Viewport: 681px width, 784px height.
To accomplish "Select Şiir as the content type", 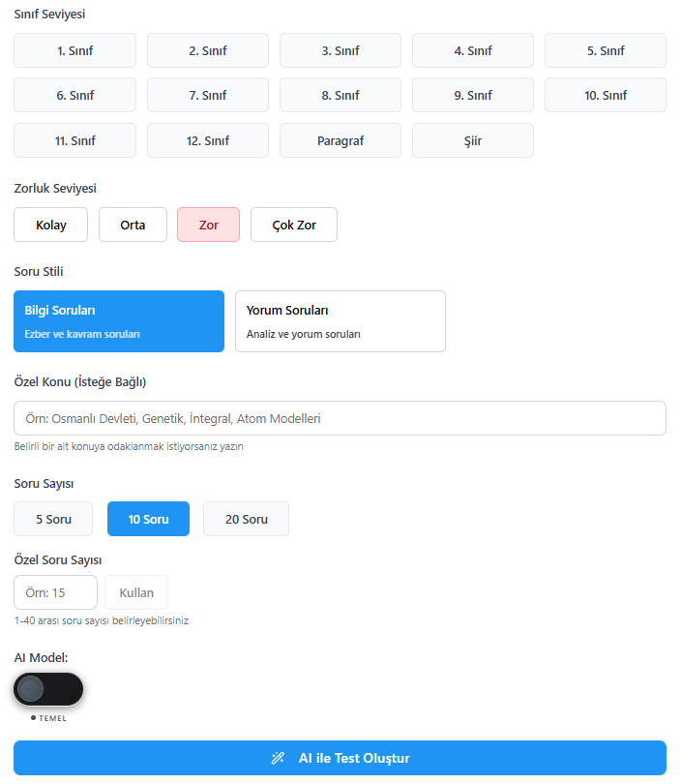I will tap(472, 139).
